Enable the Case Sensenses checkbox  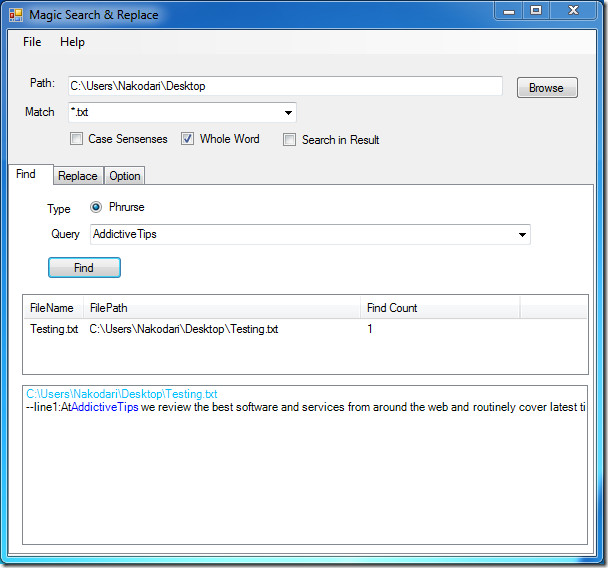pyautogui.click(x=76, y=139)
